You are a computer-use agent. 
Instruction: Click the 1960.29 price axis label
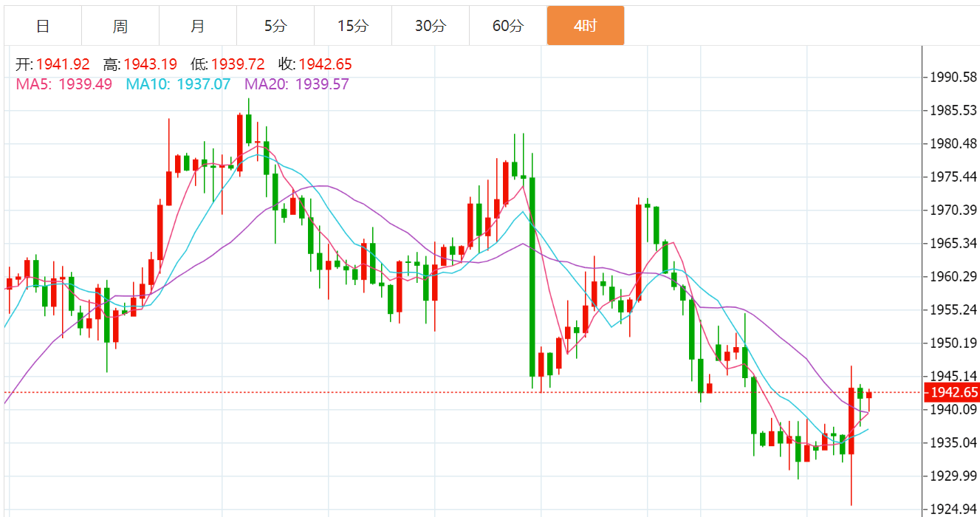[953, 277]
